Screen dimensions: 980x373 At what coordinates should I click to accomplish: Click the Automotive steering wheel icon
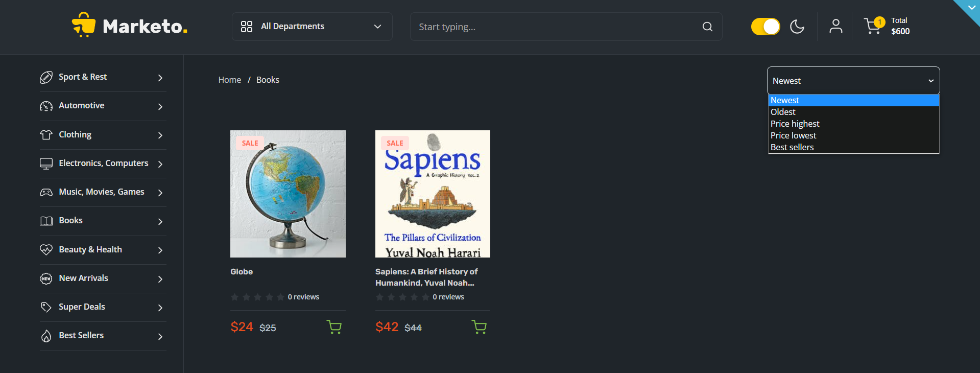[46, 106]
